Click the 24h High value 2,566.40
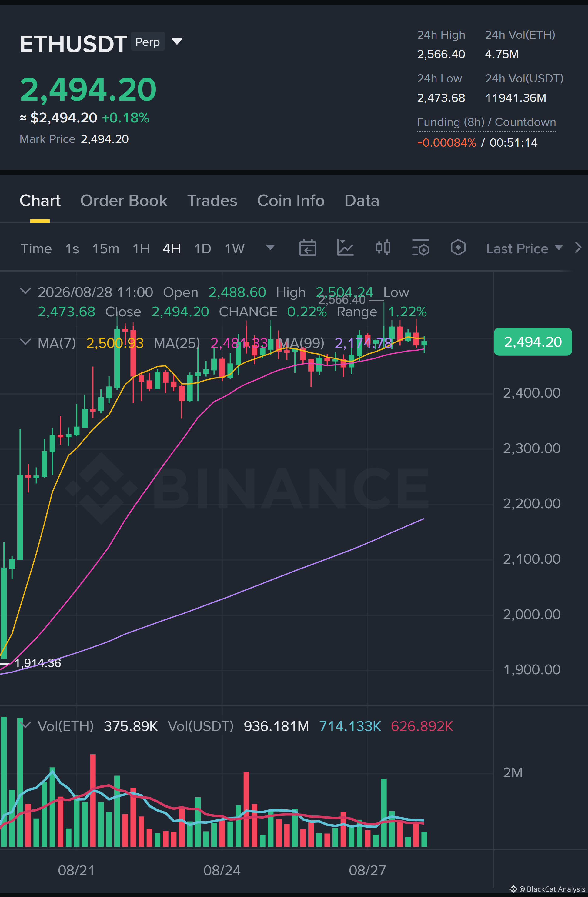 [x=441, y=54]
